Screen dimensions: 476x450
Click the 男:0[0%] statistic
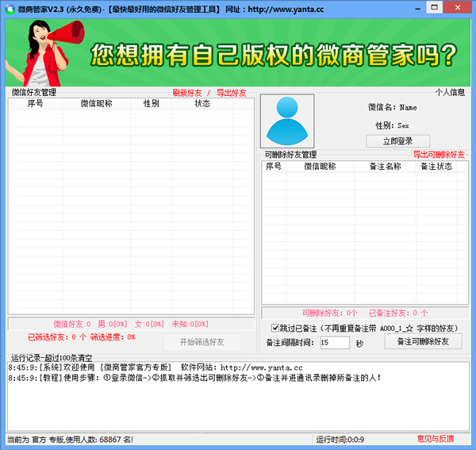113,324
